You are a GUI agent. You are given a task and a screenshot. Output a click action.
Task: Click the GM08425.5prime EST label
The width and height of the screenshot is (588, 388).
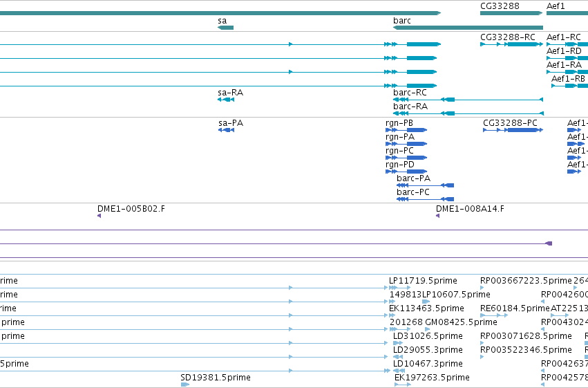pyautogui.click(x=461, y=323)
